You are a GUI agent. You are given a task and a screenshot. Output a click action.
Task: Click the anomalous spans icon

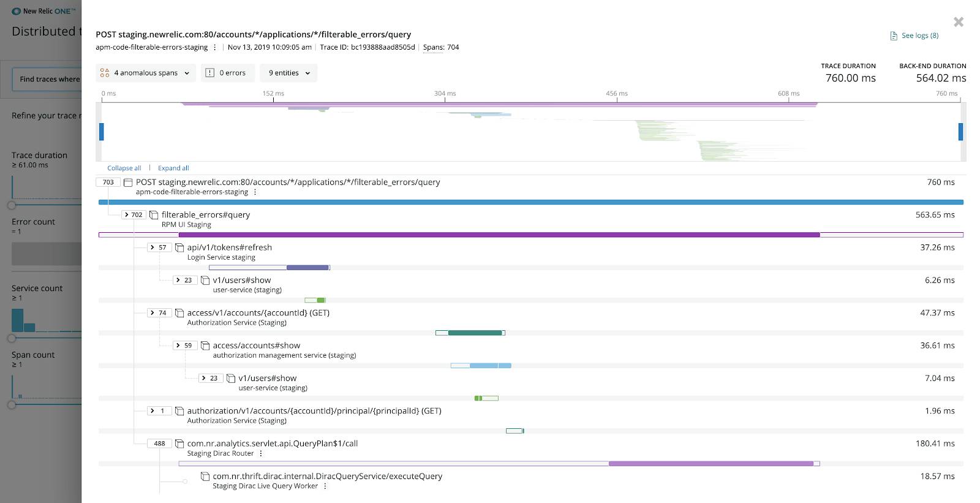105,73
